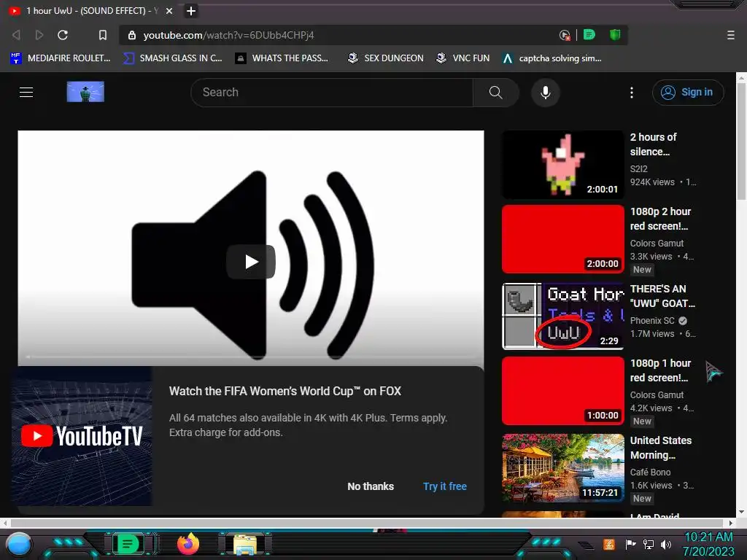Launch Firefox from the taskbar
This screenshot has width=747, height=560.
tap(187, 544)
